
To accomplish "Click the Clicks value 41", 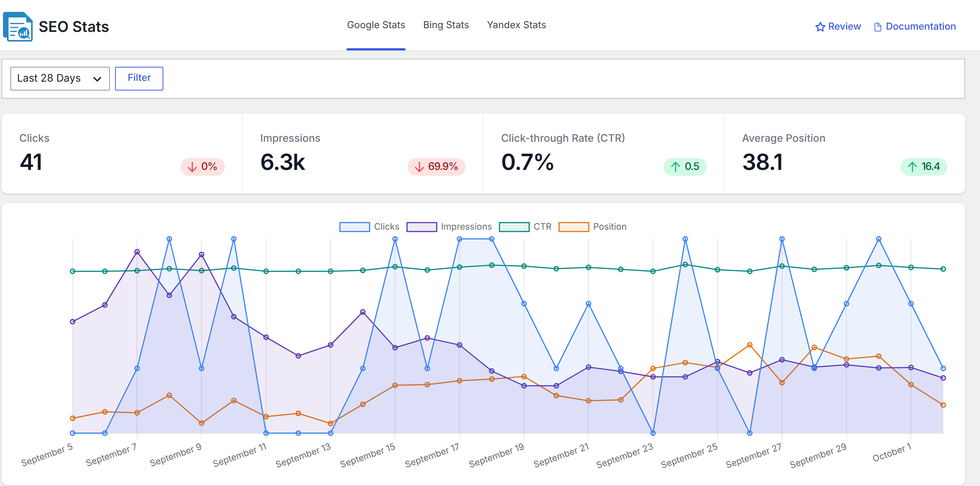I will click(31, 162).
